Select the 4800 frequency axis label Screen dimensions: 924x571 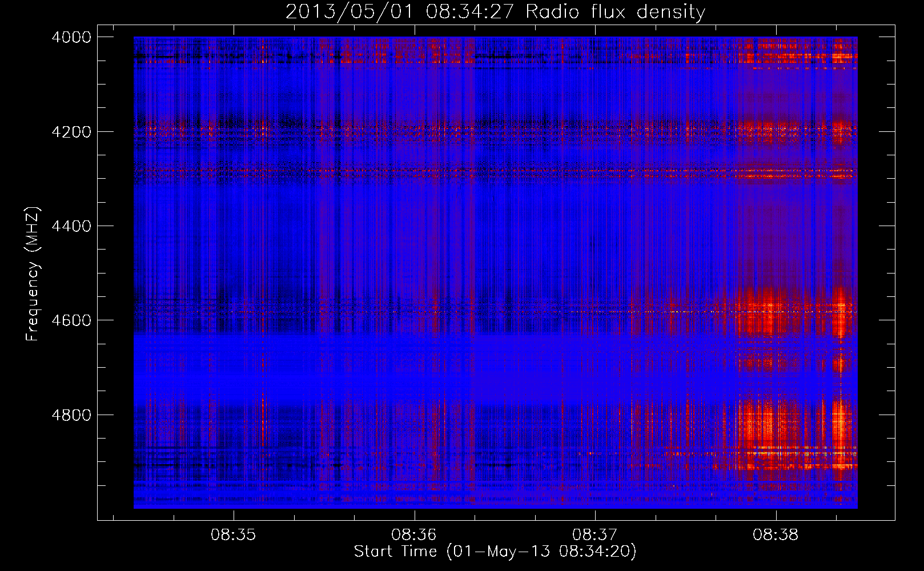[x=71, y=415]
